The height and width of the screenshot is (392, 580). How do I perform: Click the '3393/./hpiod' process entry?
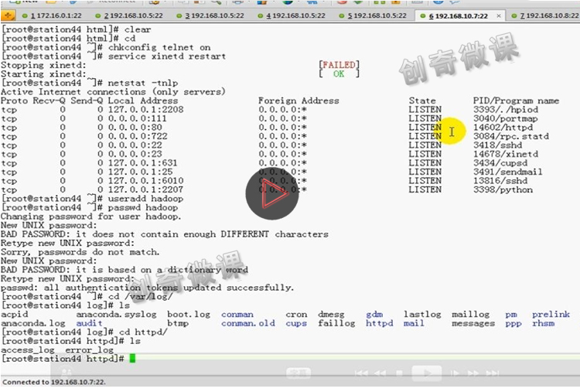[x=506, y=110]
